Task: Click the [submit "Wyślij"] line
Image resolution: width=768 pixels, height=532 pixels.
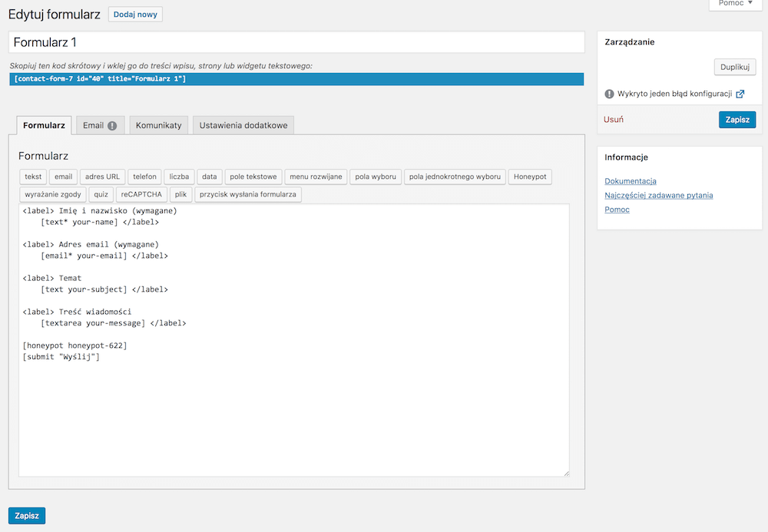Action: point(61,357)
